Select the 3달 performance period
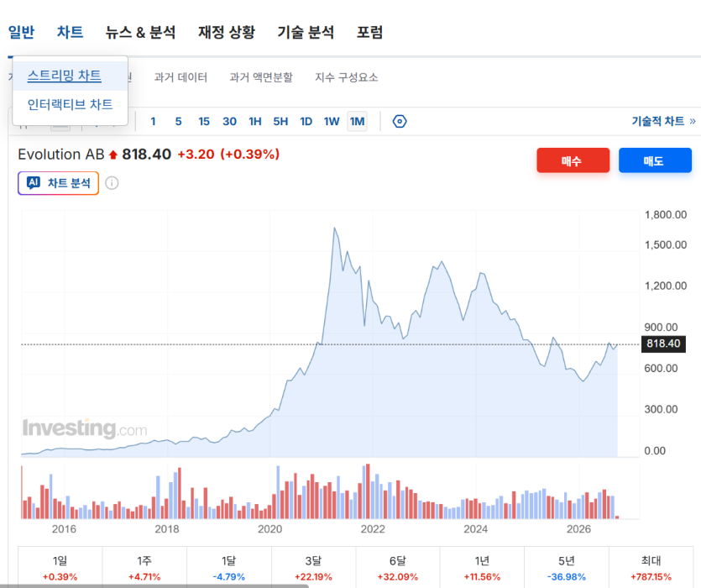The width and height of the screenshot is (701, 588). (x=313, y=567)
